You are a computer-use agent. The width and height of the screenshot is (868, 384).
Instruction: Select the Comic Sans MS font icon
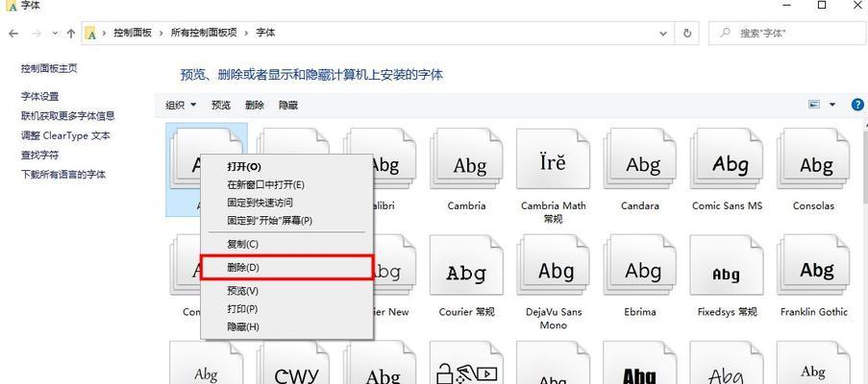[x=727, y=160]
